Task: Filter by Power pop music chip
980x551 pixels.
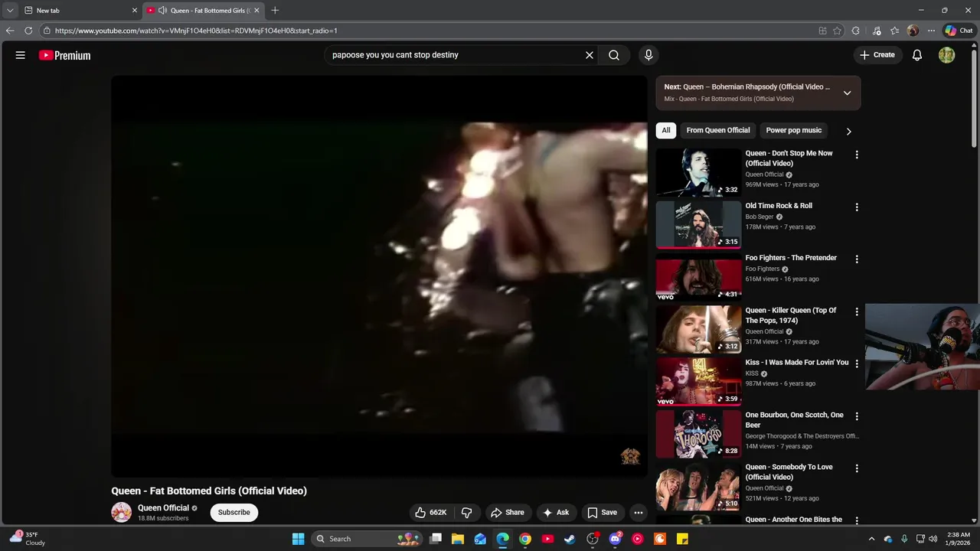Action: pyautogui.click(x=794, y=130)
